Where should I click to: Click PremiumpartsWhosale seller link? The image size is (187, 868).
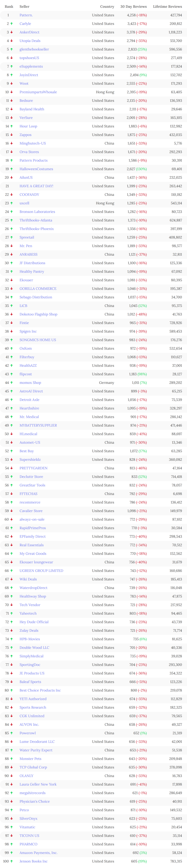[x=38, y=92]
